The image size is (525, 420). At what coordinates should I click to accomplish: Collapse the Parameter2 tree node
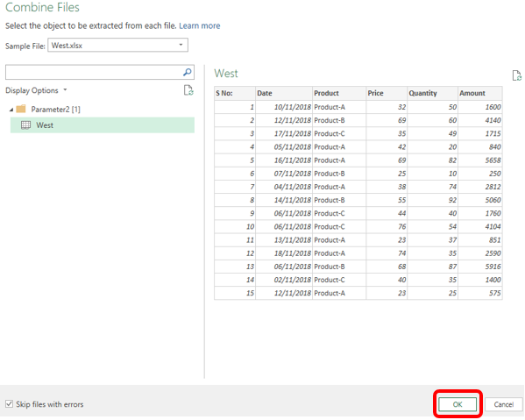(11, 110)
